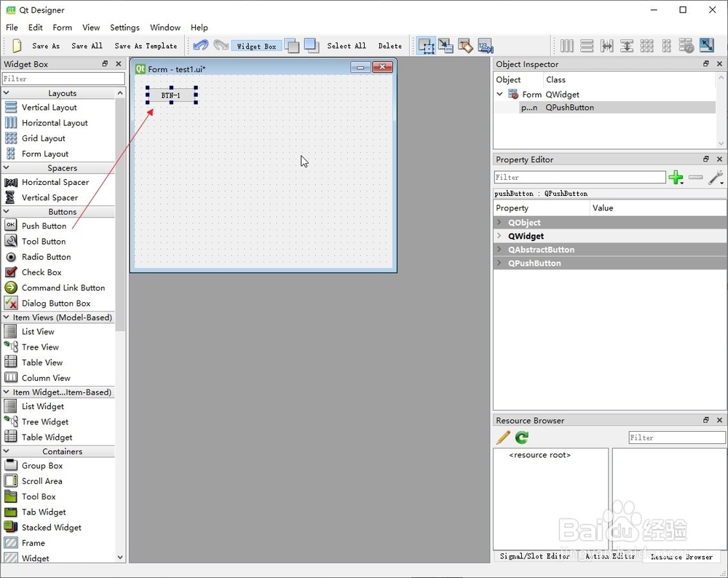Open the View menu
Viewport: 728px width, 578px height.
(91, 28)
